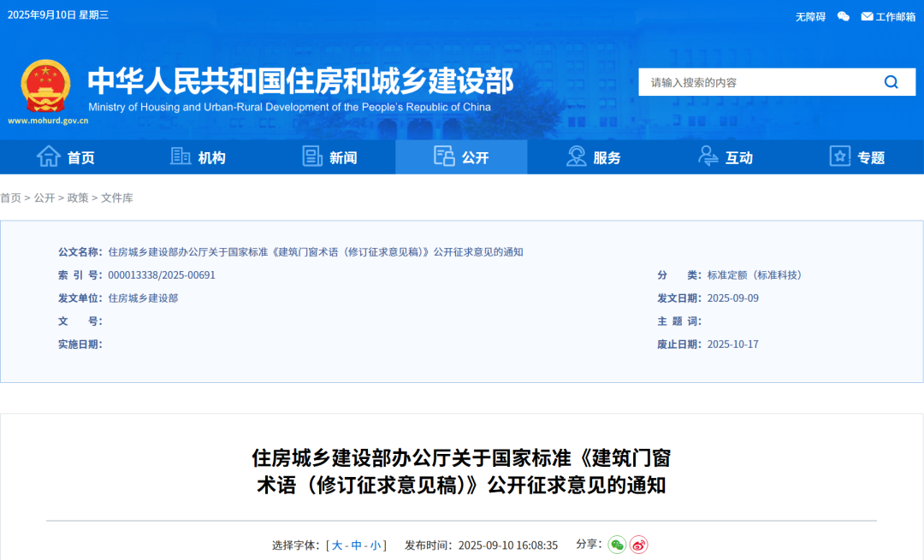
Task: Click the building icon beside 机构
Action: tap(181, 156)
